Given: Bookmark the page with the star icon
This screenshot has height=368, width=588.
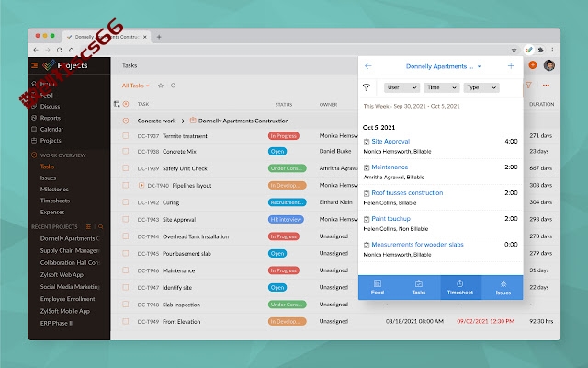Looking at the screenshot, I should 514,50.
